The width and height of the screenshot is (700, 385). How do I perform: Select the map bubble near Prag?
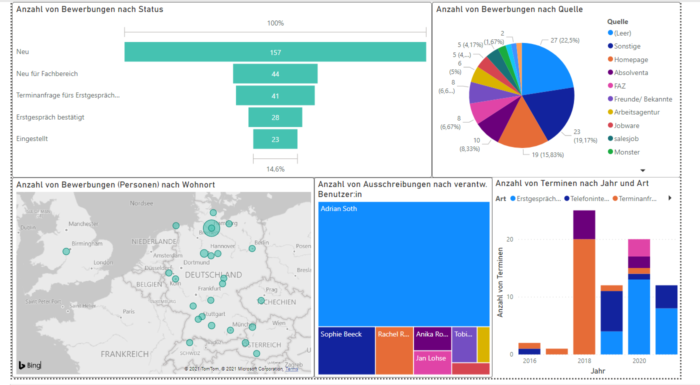pos(261,301)
